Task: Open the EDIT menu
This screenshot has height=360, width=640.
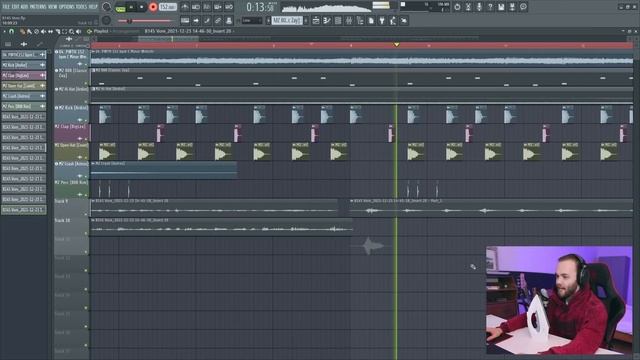Action: pyautogui.click(x=15, y=7)
